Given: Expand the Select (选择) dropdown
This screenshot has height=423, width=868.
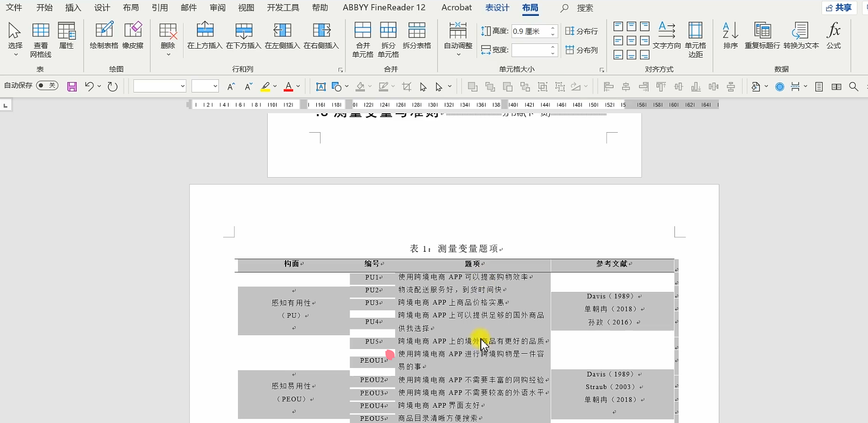Looking at the screenshot, I should pos(15,54).
